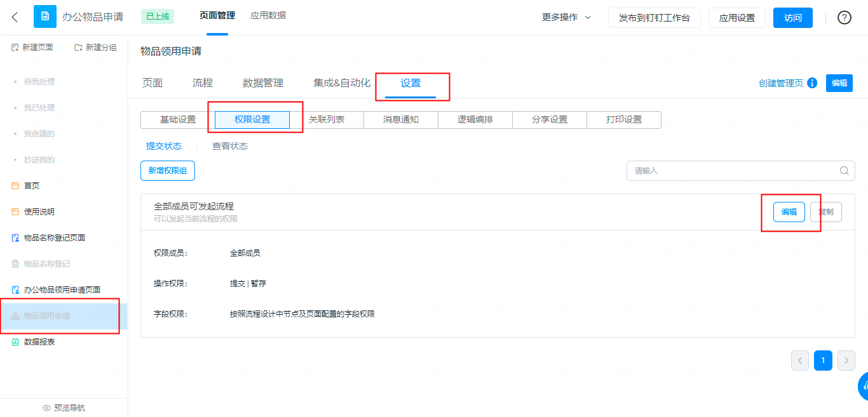Image resolution: width=868 pixels, height=417 pixels.
Task: Click the 预览导航 eye icon
Action: [46, 408]
